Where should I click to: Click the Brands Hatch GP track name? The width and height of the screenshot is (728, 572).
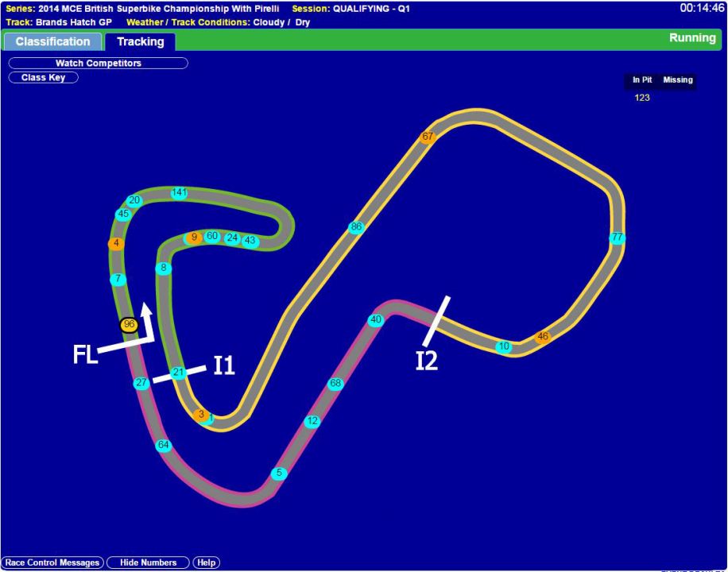(74, 22)
